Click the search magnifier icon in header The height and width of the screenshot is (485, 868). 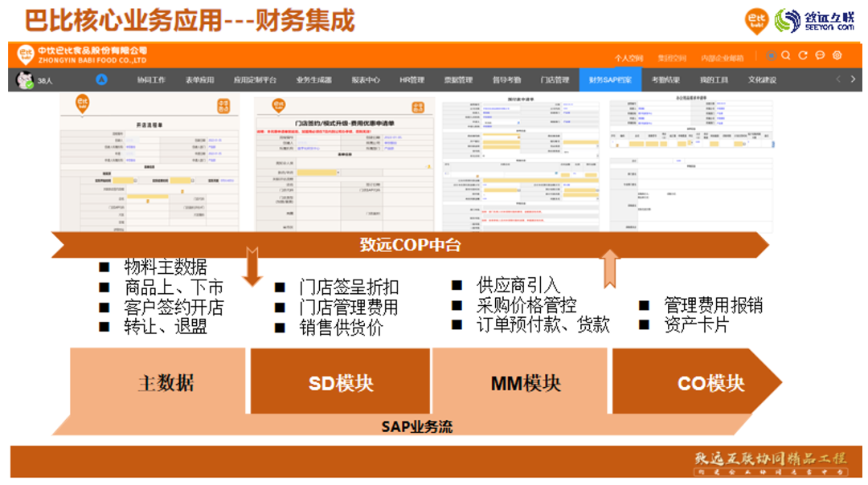[x=786, y=56]
